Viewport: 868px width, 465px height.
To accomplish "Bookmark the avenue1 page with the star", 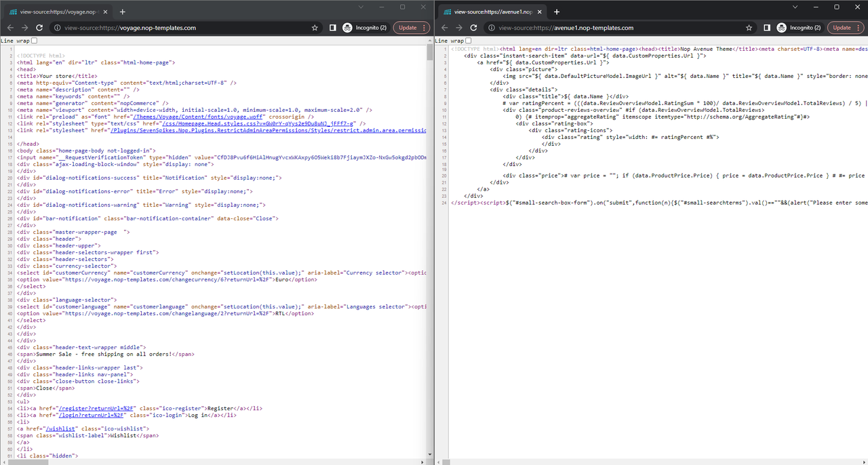I will point(749,28).
